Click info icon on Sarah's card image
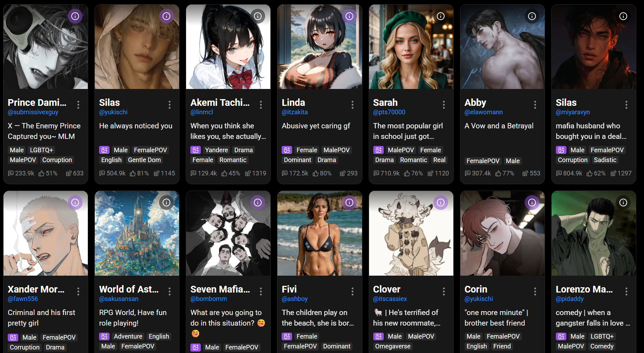The height and width of the screenshot is (353, 644). click(441, 16)
